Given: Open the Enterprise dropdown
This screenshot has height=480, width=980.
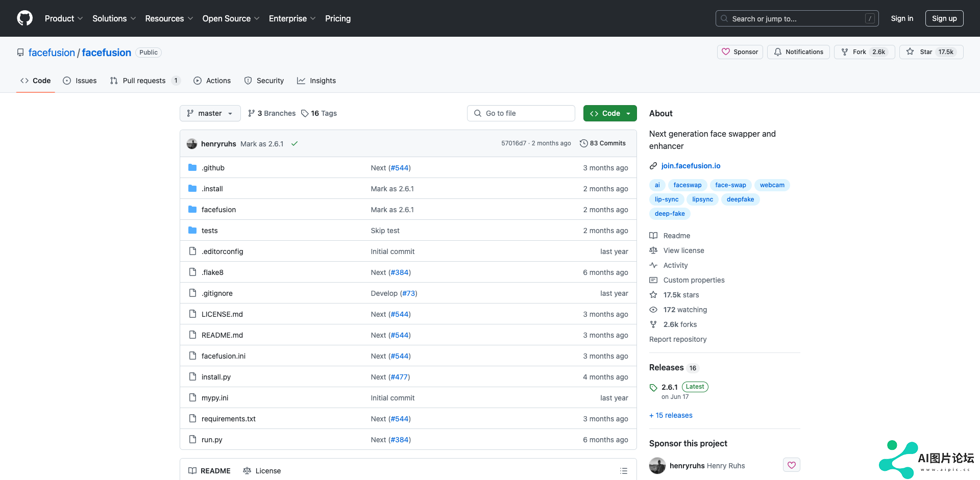Looking at the screenshot, I should click(x=292, y=18).
